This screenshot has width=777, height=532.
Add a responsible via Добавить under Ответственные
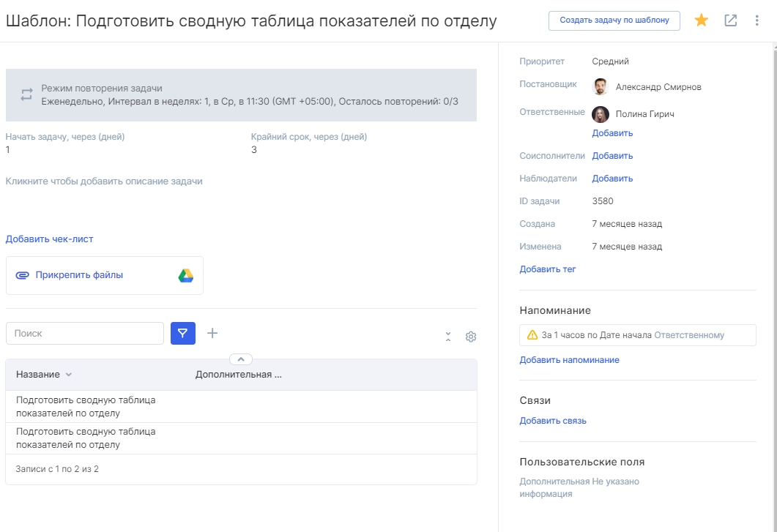[x=612, y=133]
